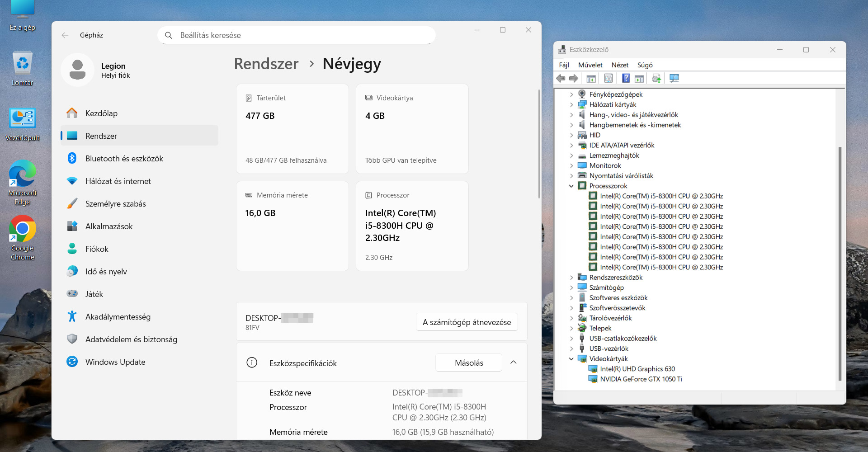
Task: Select Intel(R) UHD Graphics 630 device
Action: click(637, 369)
